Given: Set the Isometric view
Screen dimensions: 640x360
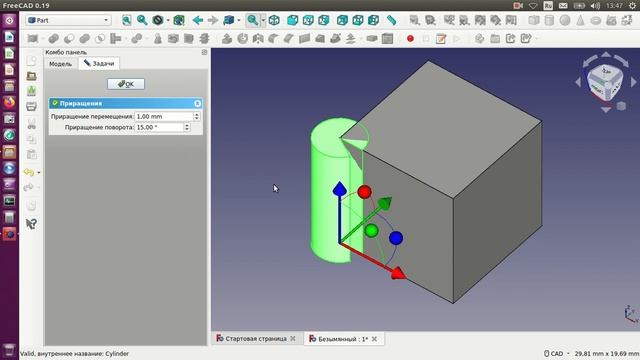Looking at the screenshot, I should click(x=274, y=20).
